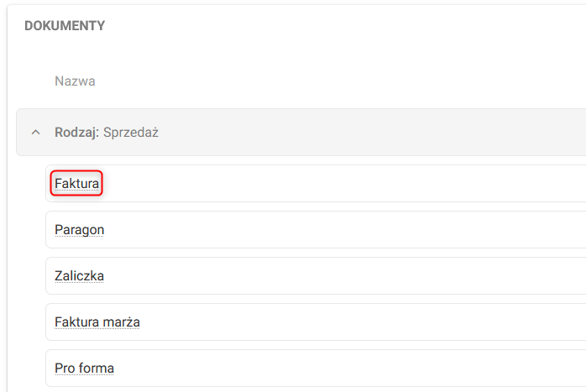This screenshot has height=392, width=586.
Task: Select the Zaliczka document link
Action: tap(79, 275)
